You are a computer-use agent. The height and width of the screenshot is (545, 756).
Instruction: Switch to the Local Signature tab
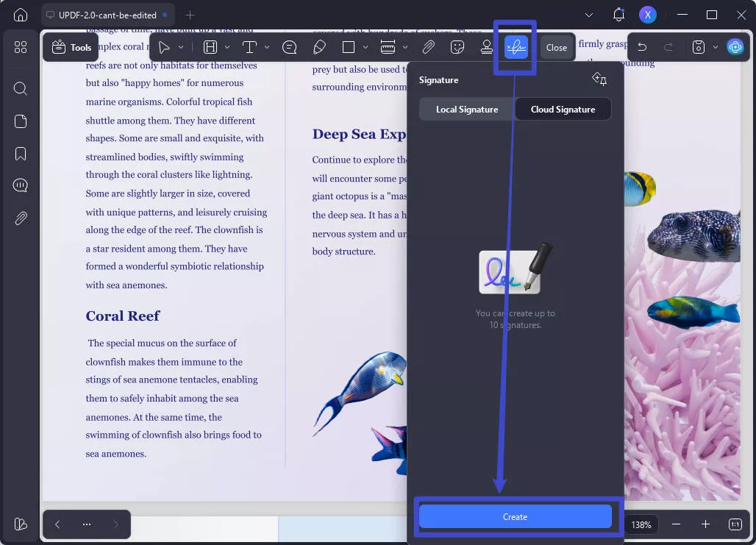pos(467,110)
